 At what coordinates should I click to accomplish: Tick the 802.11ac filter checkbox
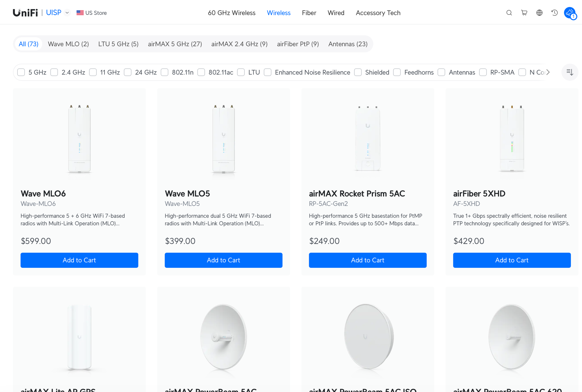pos(201,72)
